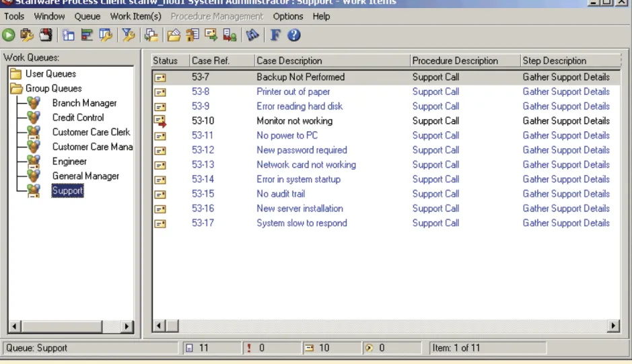Click the 'Item: 1 of 11' status field

(x=488, y=347)
